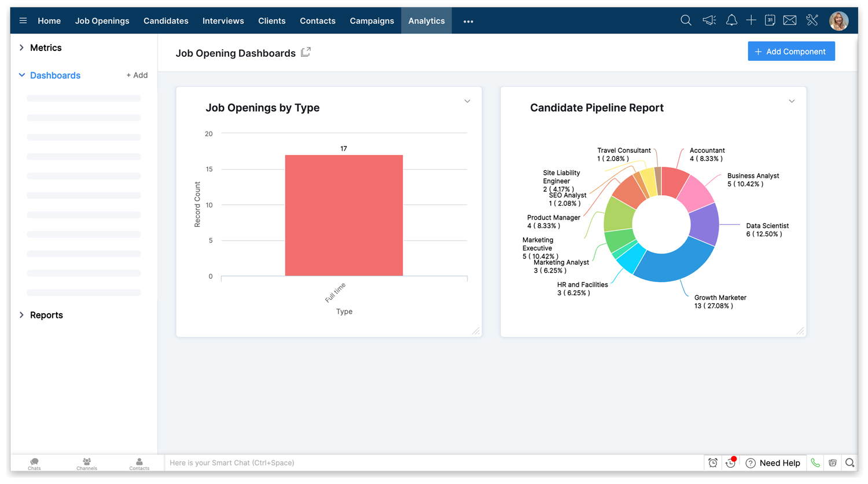Open the Clients tab
This screenshot has width=868, height=484.
(272, 21)
